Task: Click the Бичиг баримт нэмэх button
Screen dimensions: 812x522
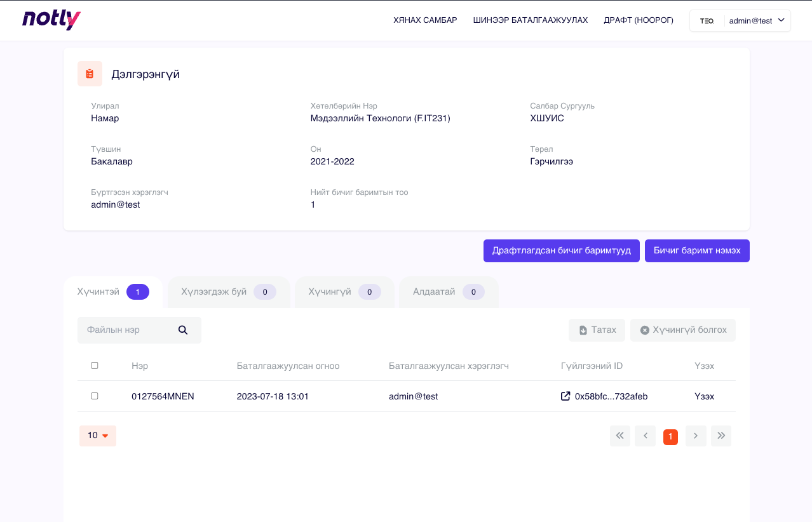Action: [x=697, y=251]
